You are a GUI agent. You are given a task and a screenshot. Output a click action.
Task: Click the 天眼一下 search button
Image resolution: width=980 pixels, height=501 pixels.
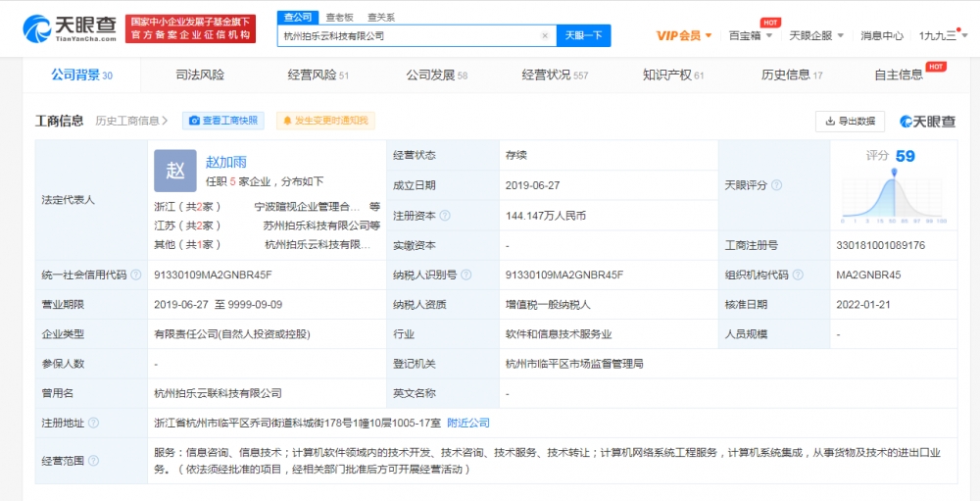[x=583, y=35]
